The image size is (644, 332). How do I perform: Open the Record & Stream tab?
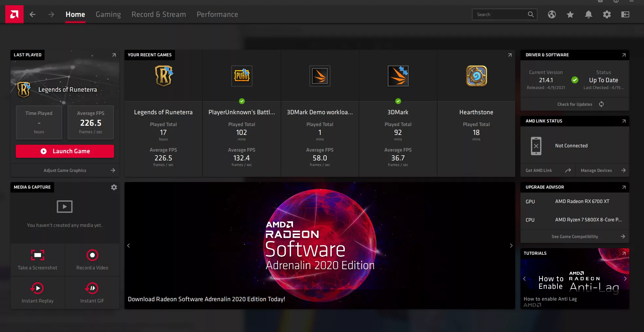tap(159, 14)
